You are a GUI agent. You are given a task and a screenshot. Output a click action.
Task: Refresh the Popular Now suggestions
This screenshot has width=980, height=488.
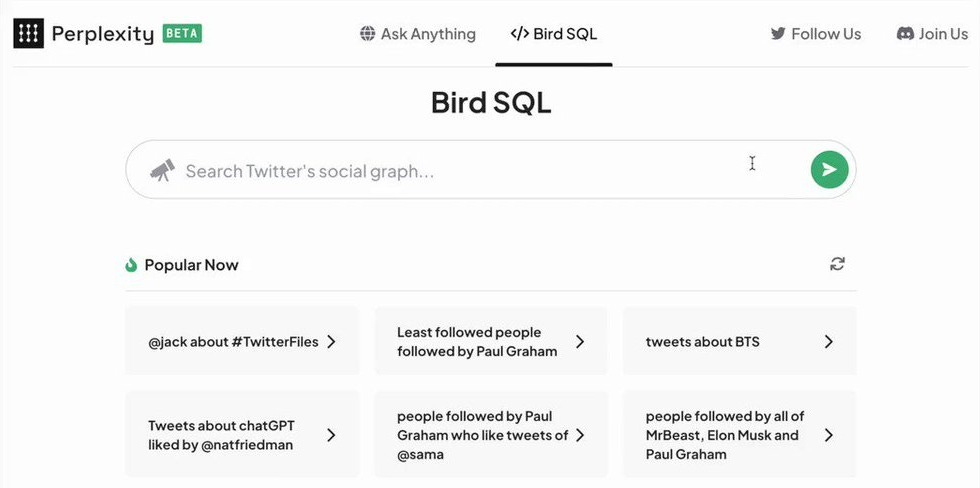point(837,264)
